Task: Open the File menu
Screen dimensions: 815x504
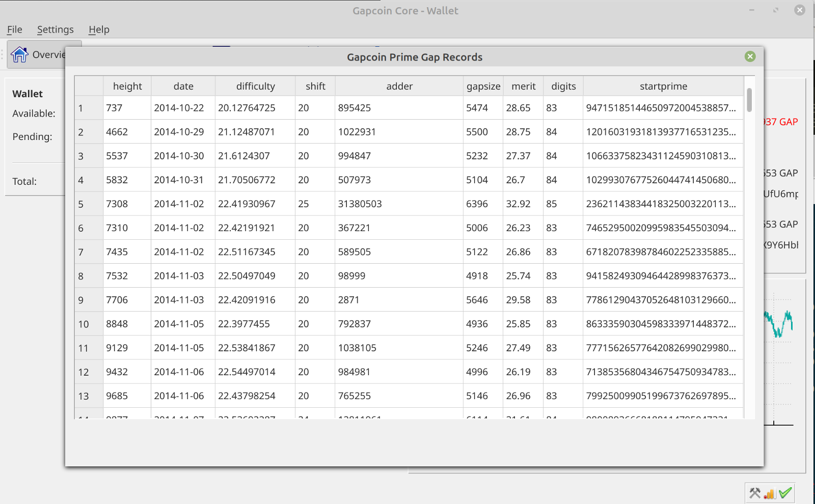Action: (14, 30)
